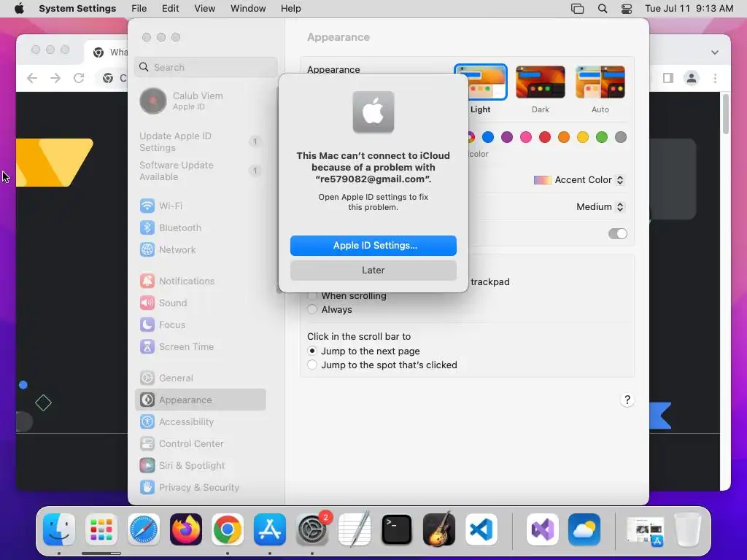Select When scrolling radio option
Image resolution: width=747 pixels, height=560 pixels.
[312, 296]
